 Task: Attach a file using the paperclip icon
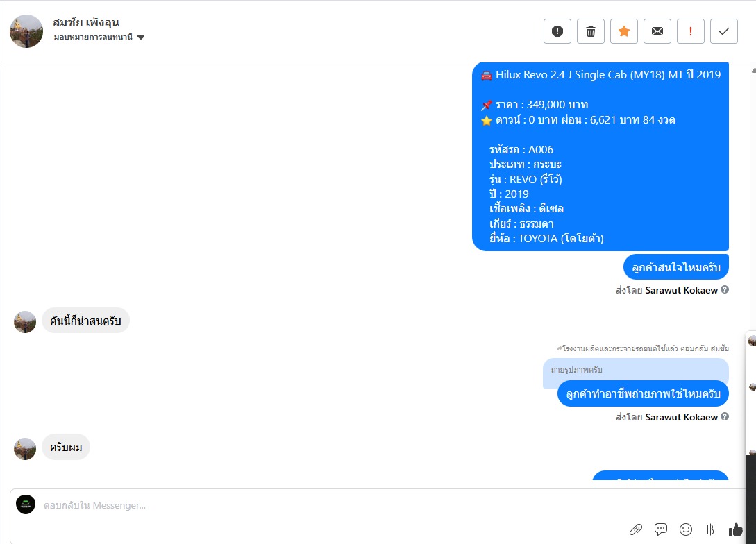coord(636,529)
